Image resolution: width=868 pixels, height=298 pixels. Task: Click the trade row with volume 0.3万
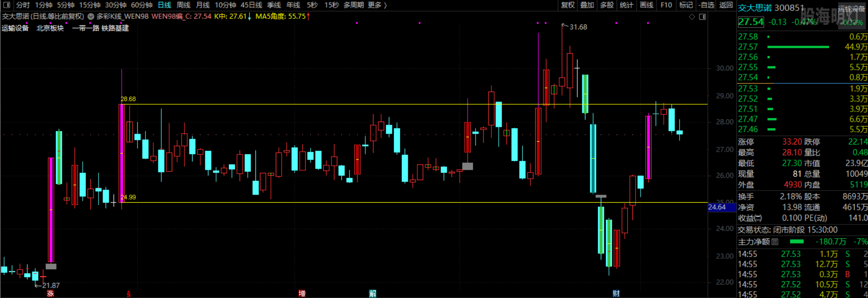pyautogui.click(x=803, y=274)
